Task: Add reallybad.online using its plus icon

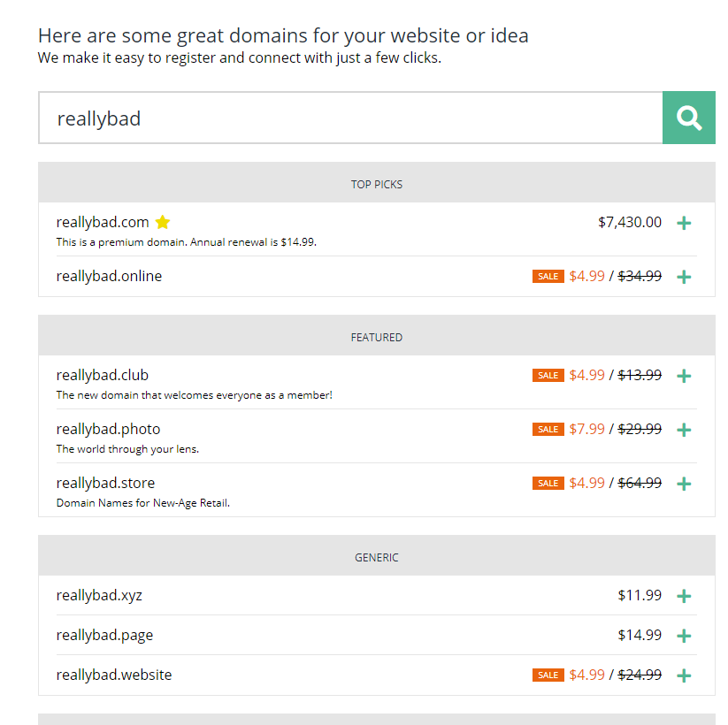Action: pyautogui.click(x=684, y=277)
